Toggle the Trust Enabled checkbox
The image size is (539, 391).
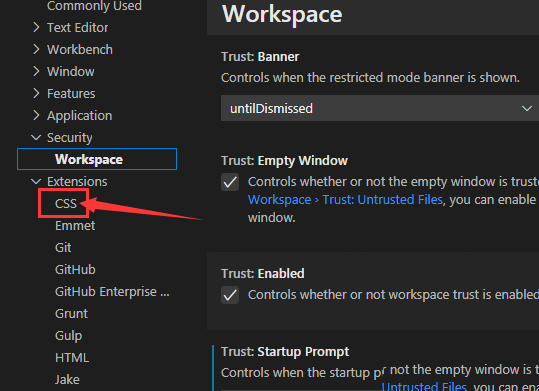[230, 295]
